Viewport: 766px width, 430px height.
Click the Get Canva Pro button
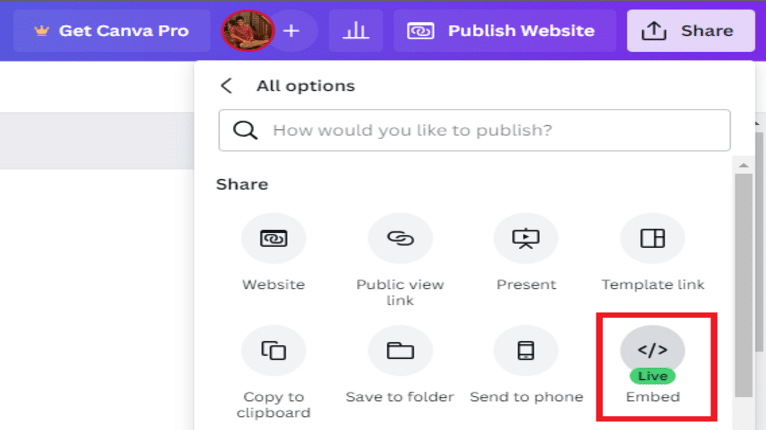[x=112, y=31]
